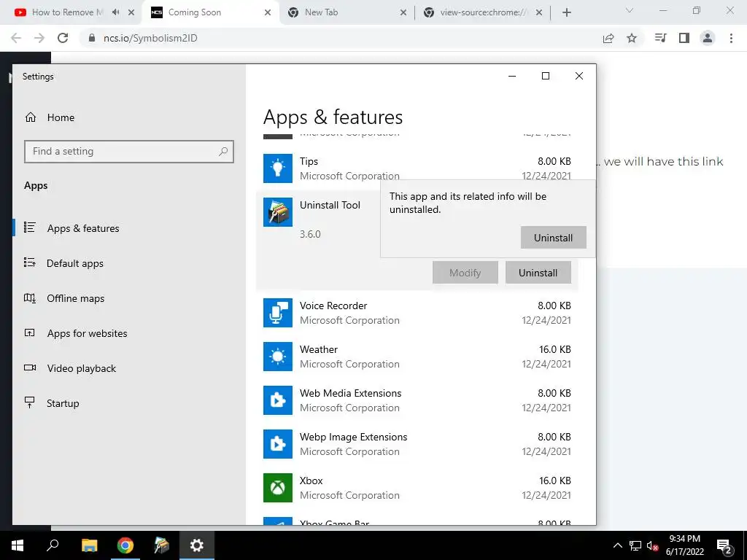Open the Chrome profile avatar
Image resolution: width=747 pixels, height=560 pixels.
(708, 38)
